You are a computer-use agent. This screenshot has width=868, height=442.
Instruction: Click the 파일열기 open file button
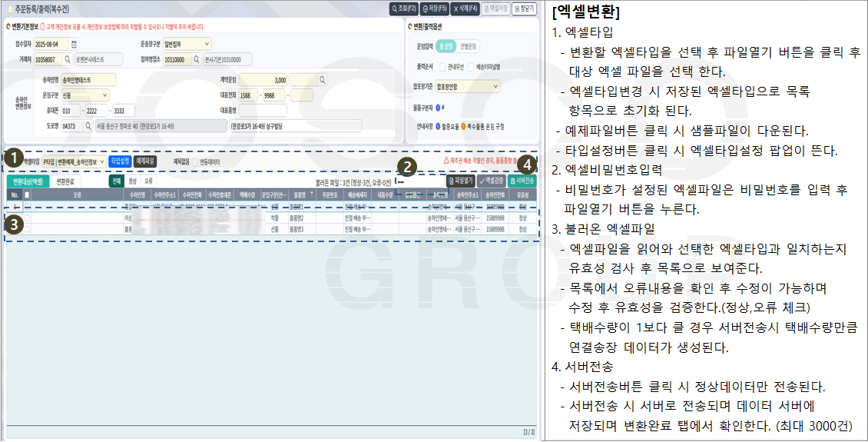click(x=461, y=181)
